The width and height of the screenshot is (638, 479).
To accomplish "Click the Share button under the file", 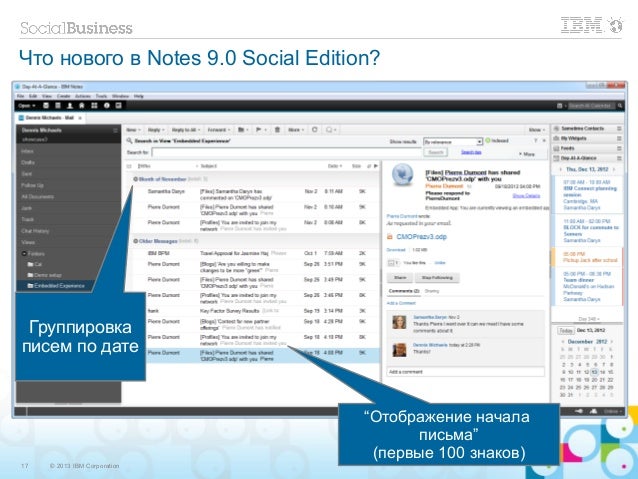I will coord(400,278).
